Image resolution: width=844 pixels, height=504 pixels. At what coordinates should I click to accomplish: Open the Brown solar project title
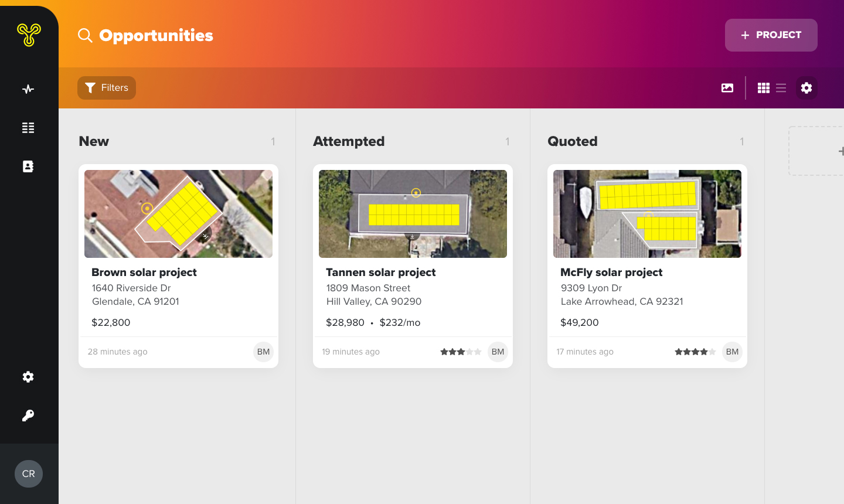144,273
